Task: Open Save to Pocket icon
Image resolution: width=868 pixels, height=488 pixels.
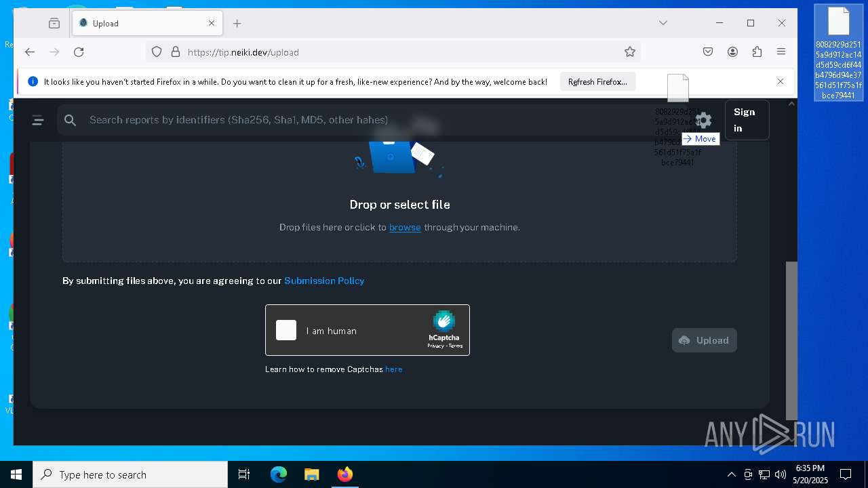Action: (x=708, y=52)
